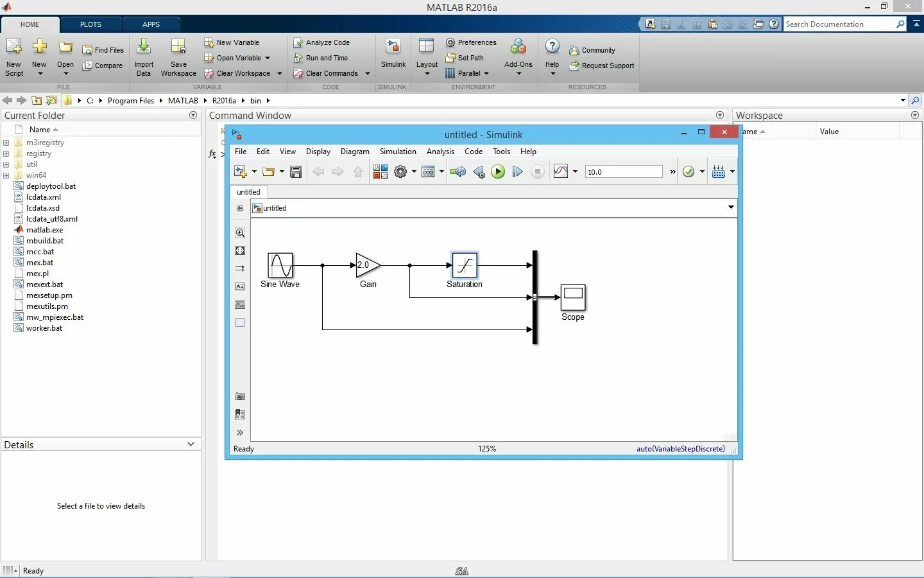Click the Screenshot camera icon in palette
The image size is (924, 578).
click(240, 396)
